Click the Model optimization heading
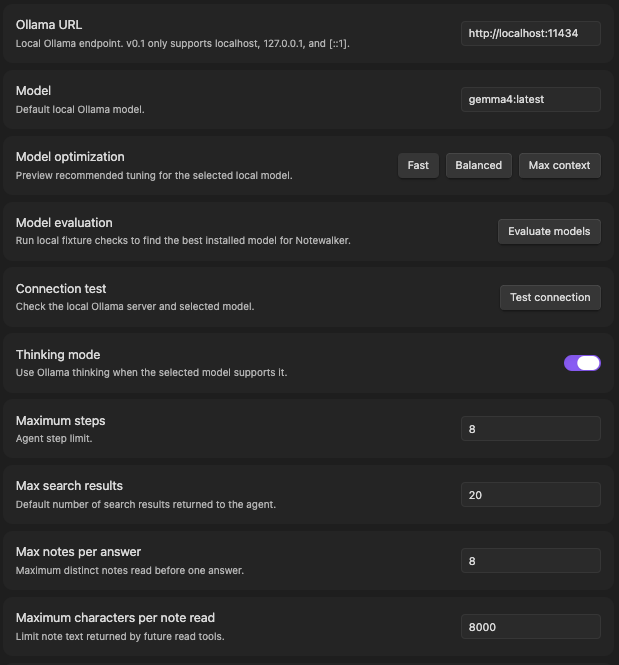The image size is (619, 665). point(70,157)
